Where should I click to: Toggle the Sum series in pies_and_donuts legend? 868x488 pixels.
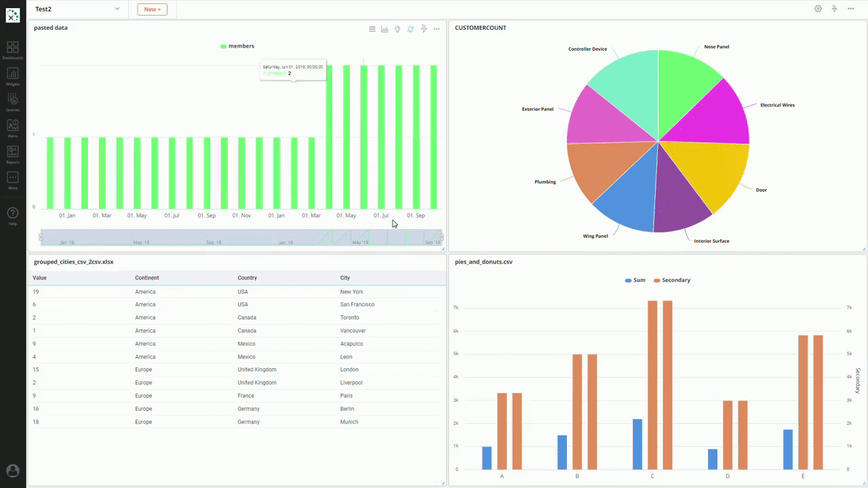pos(635,280)
